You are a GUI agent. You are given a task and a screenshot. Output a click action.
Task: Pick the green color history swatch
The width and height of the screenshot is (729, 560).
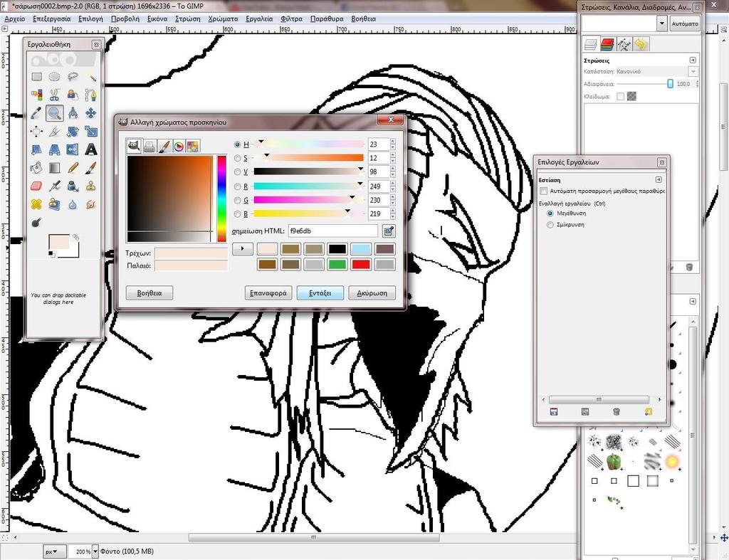point(337,265)
